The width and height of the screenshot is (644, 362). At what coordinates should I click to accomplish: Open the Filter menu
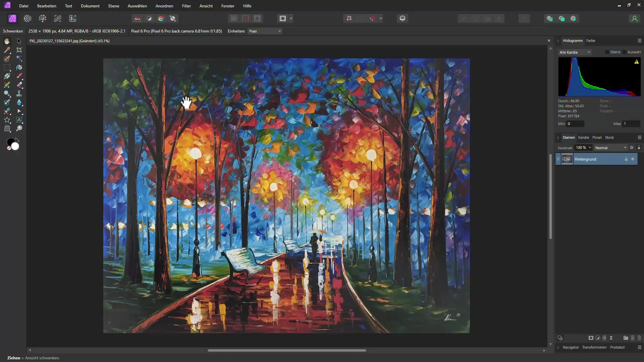pyautogui.click(x=186, y=6)
